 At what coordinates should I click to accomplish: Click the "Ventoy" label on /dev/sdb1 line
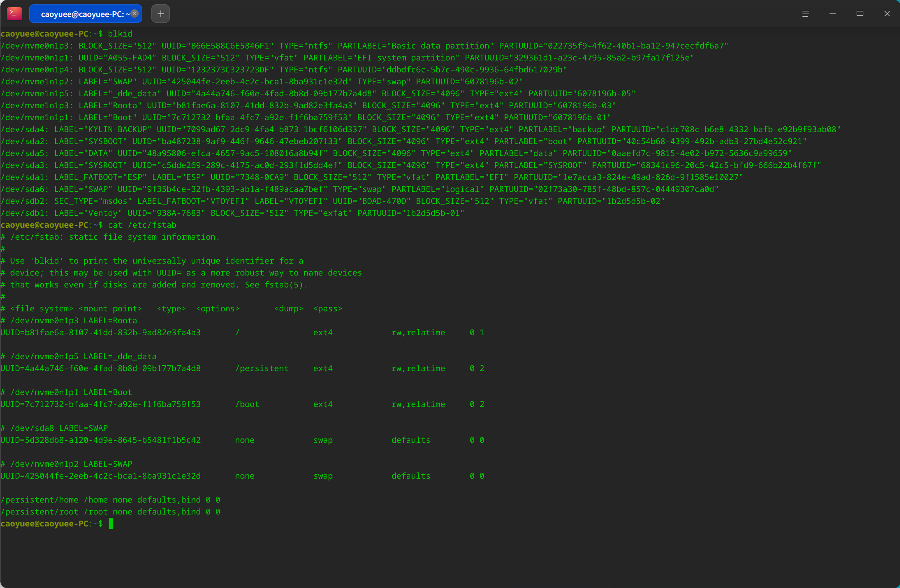[x=103, y=213]
